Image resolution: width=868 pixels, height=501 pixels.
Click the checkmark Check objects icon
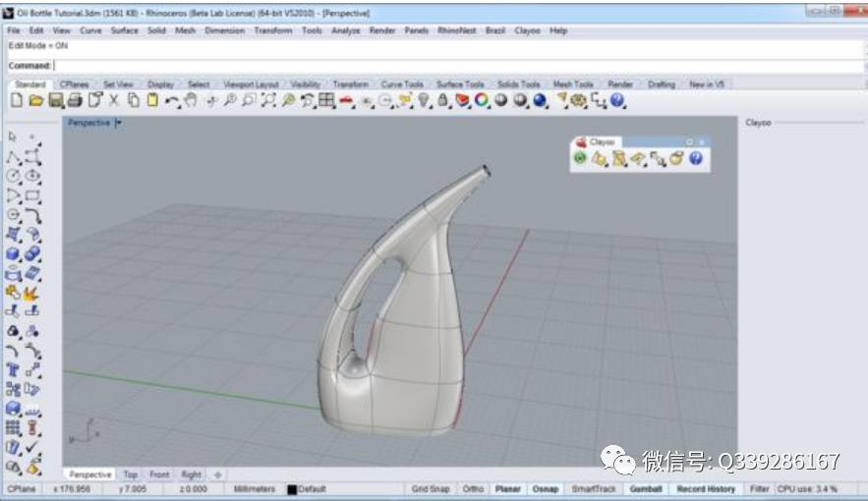[32, 446]
